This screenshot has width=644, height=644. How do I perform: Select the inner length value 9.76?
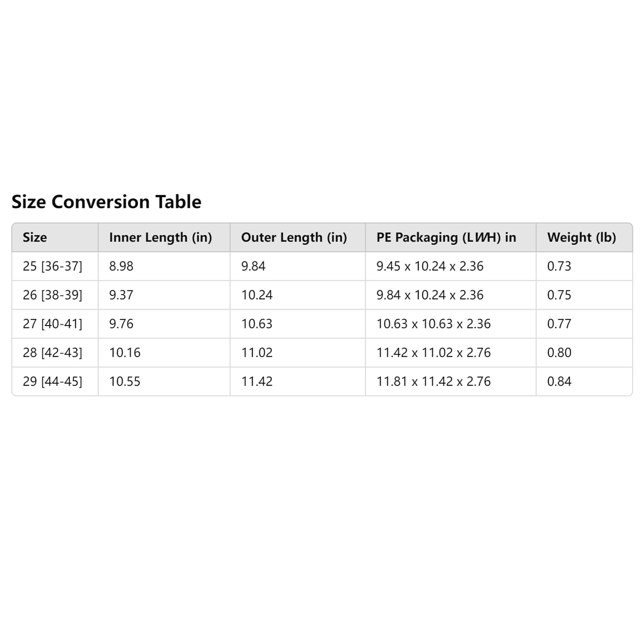pyautogui.click(x=121, y=324)
